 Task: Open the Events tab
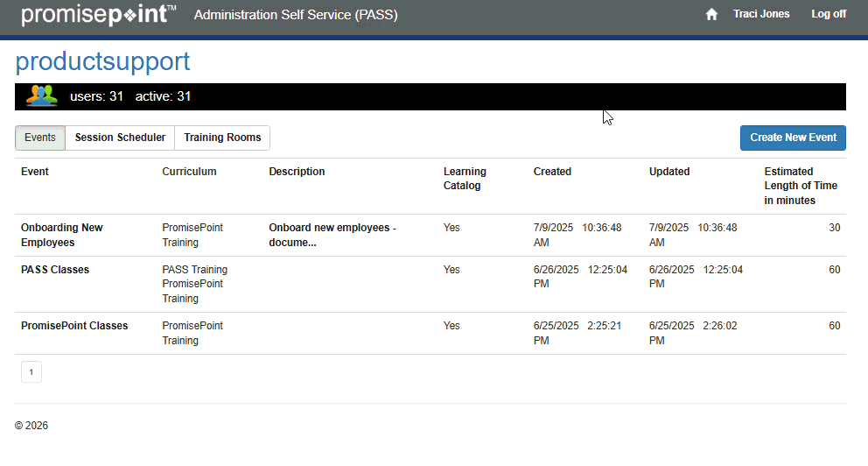pyautogui.click(x=40, y=138)
